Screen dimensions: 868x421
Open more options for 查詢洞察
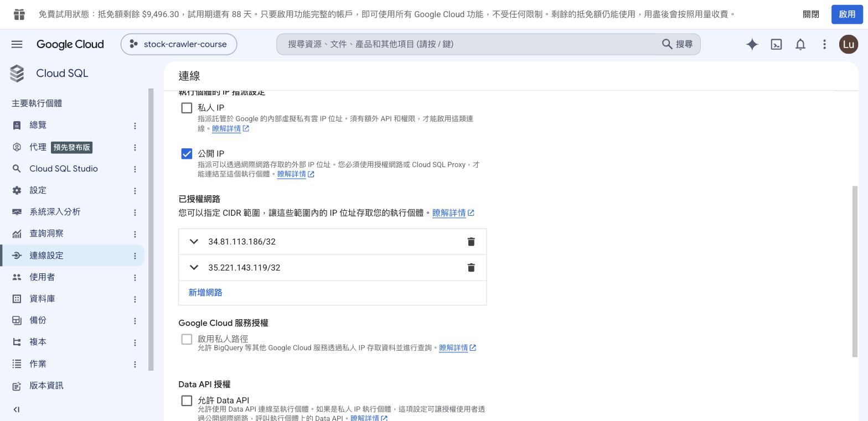[x=135, y=234]
